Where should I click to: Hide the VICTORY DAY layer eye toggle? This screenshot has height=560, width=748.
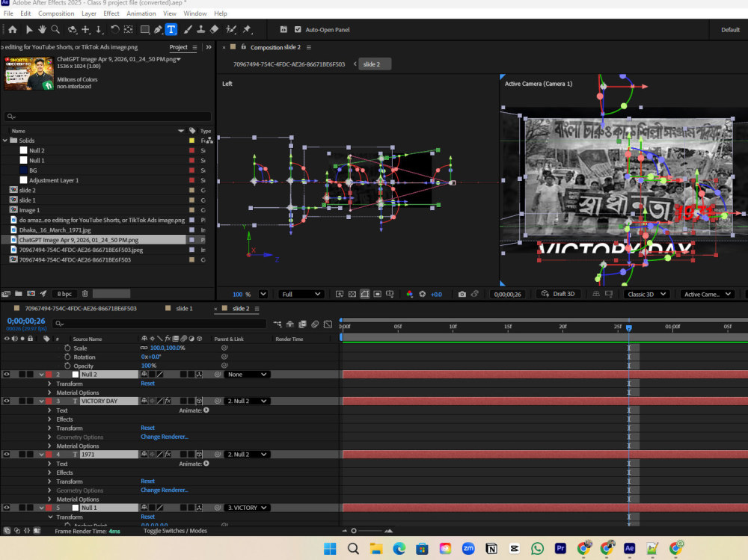pos(7,401)
